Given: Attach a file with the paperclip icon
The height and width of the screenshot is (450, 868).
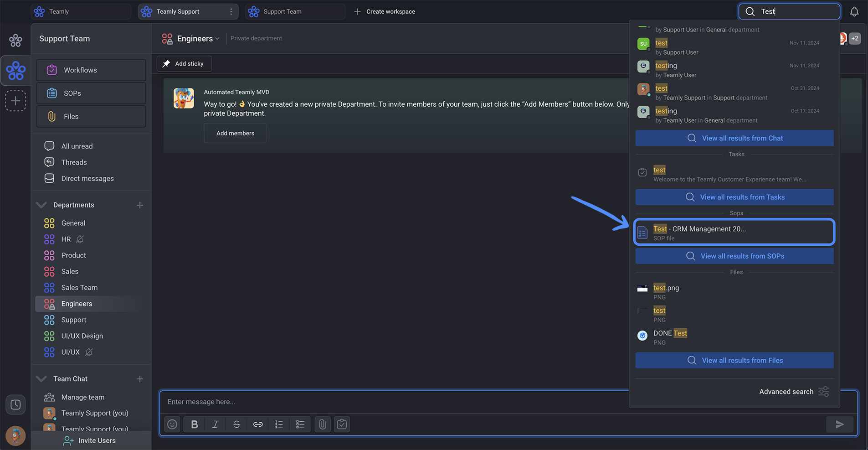Looking at the screenshot, I should [x=323, y=424].
